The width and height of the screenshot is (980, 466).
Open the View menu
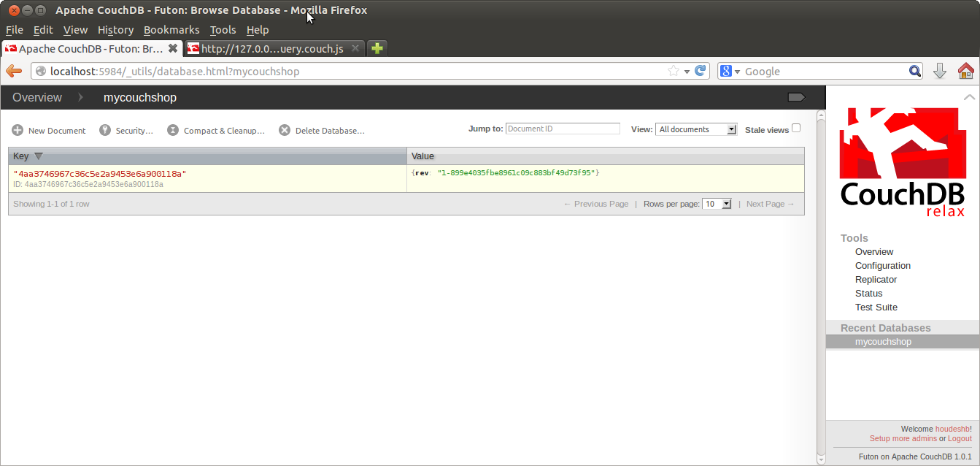point(75,30)
